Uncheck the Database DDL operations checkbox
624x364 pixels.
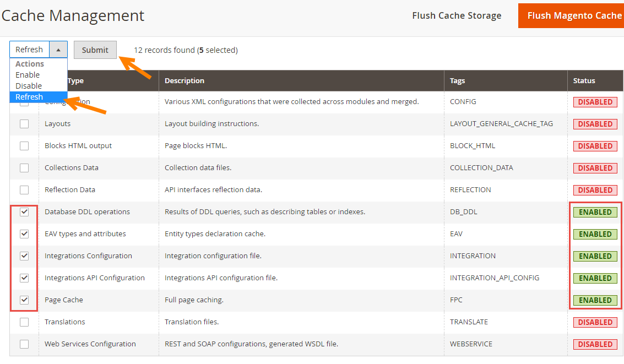click(x=24, y=212)
